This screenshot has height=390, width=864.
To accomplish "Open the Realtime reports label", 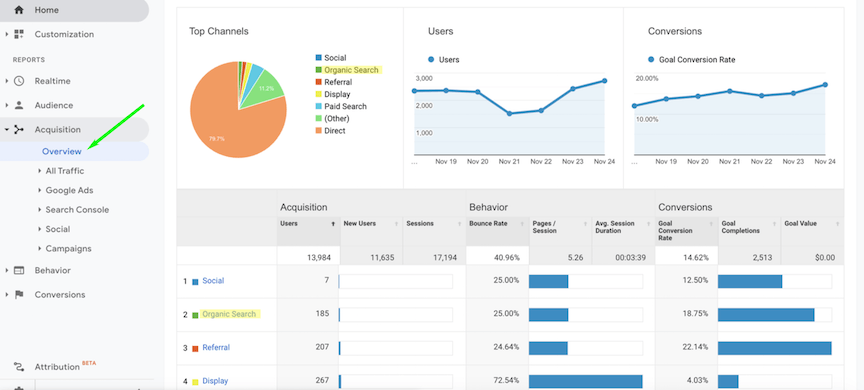I will pyautogui.click(x=52, y=81).
